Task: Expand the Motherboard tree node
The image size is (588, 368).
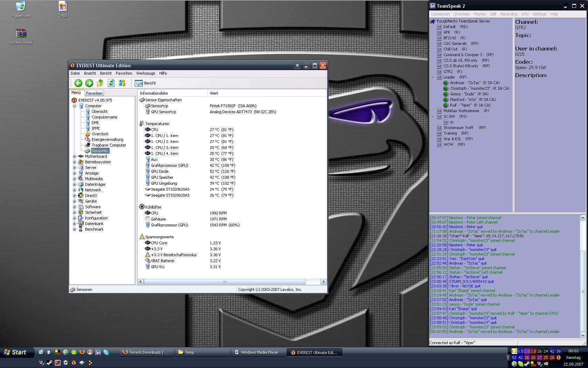Action: 74,156
